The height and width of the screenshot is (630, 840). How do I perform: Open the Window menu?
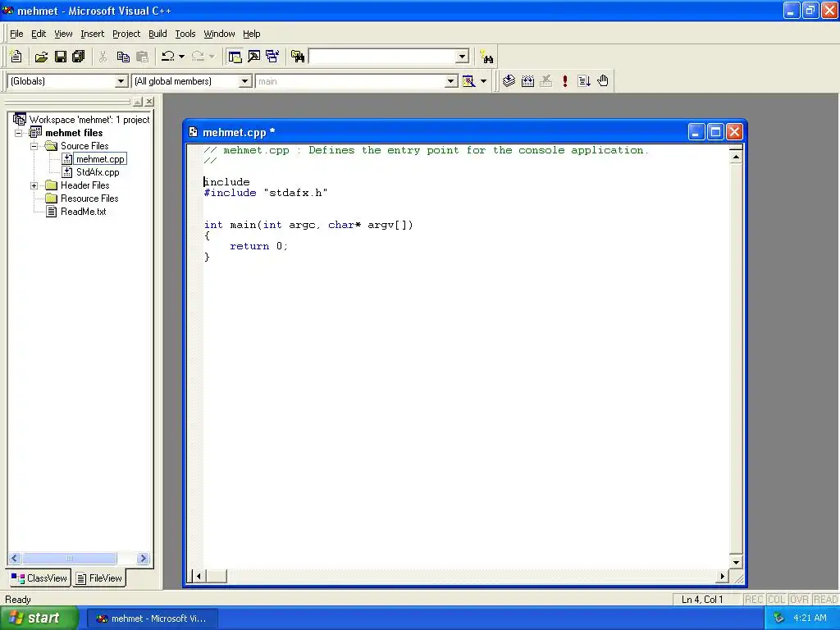tap(219, 34)
